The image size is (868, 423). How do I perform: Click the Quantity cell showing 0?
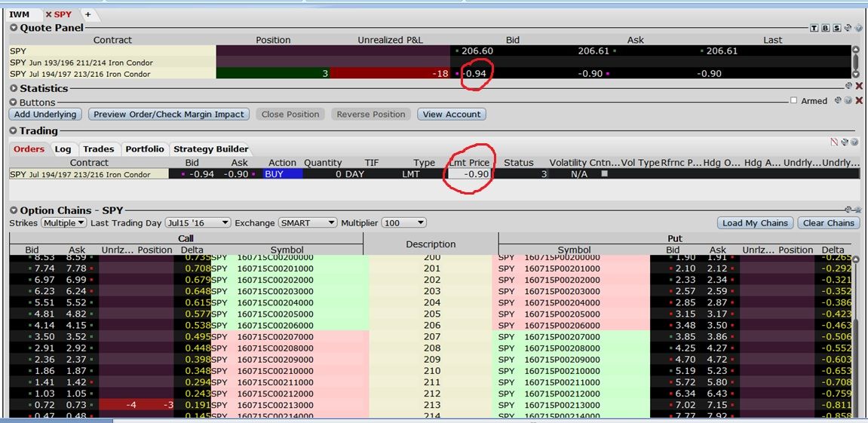(324, 174)
